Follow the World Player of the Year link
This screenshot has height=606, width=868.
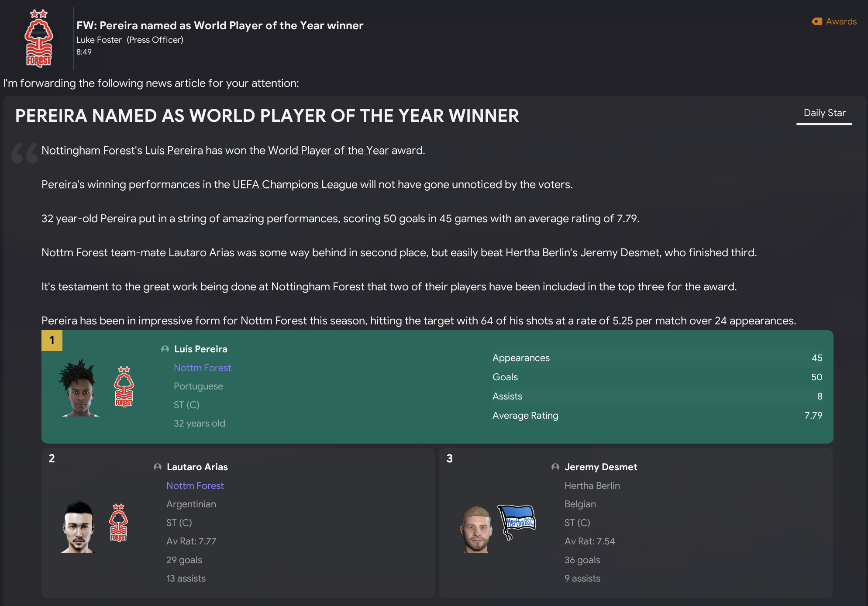click(x=328, y=150)
